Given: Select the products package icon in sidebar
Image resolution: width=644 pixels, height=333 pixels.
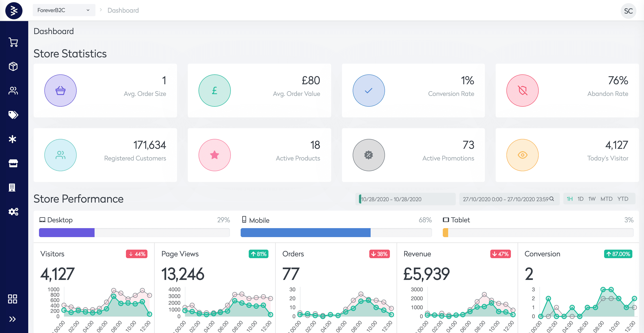Looking at the screenshot, I should (13, 66).
